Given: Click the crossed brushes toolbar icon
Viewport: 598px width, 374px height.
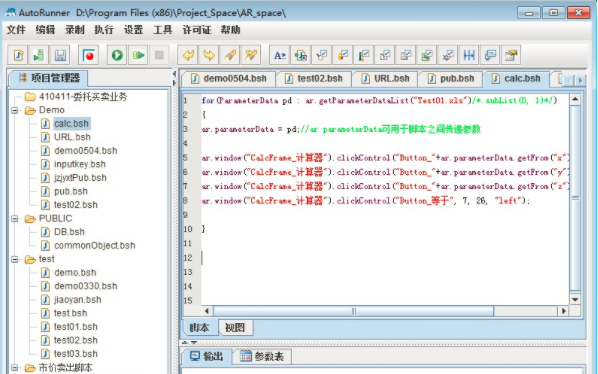Looking at the screenshot, I should pos(251,56).
